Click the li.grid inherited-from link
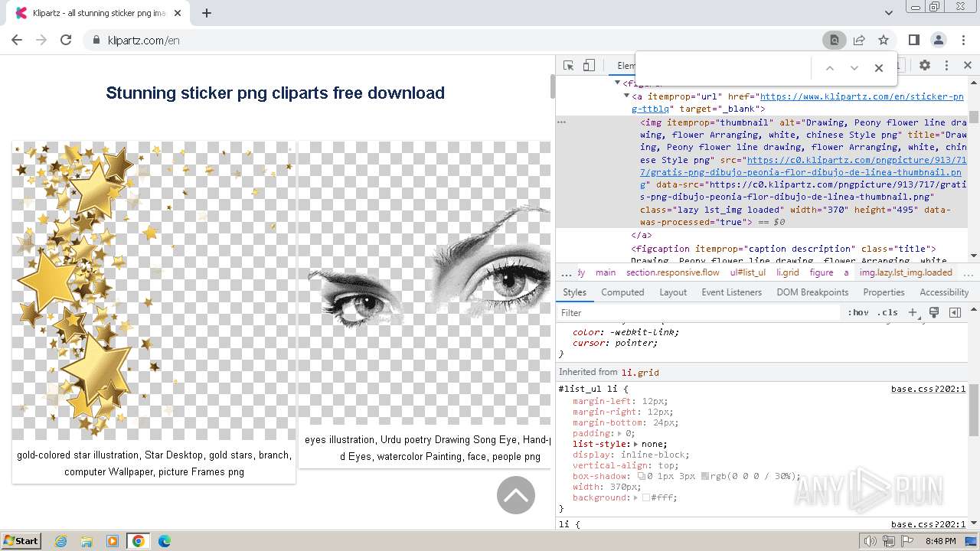980x551 pixels. [x=639, y=372]
